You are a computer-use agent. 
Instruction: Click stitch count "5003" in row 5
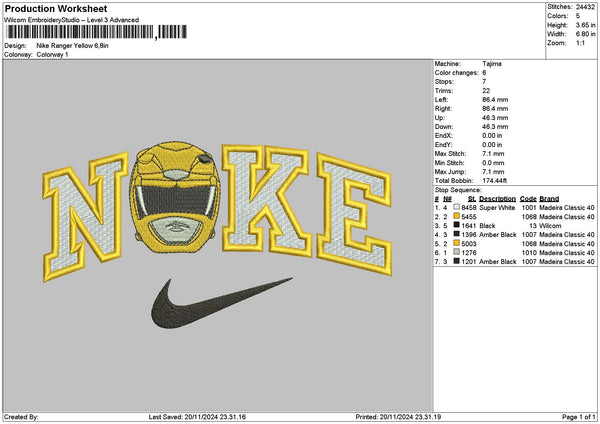tap(469, 244)
